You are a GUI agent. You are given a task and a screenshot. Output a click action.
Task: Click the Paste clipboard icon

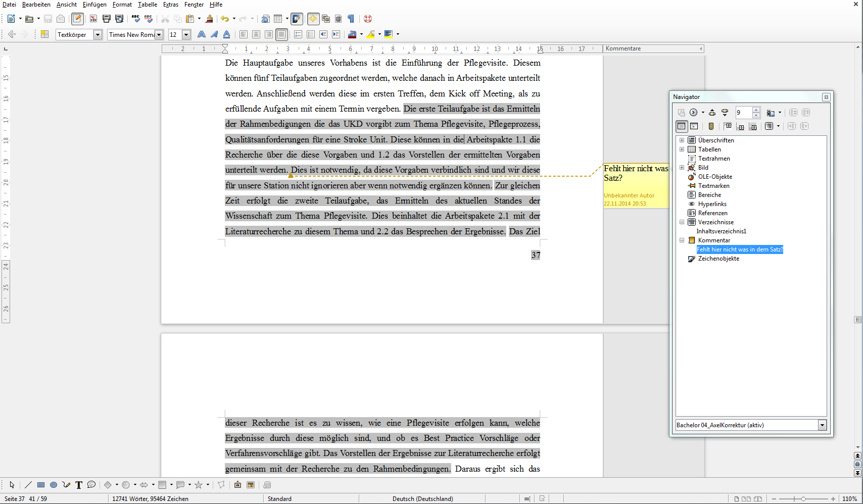(190, 19)
